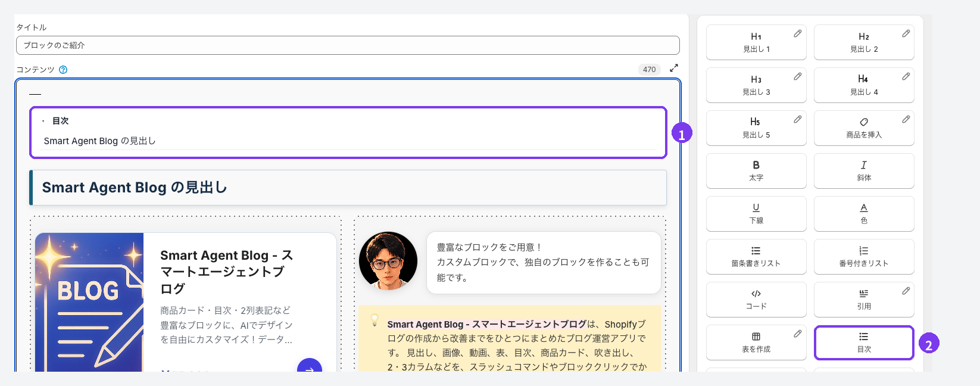Image resolution: width=980 pixels, height=386 pixels.
Task: Click the BLOG product card image
Action: 89,302
